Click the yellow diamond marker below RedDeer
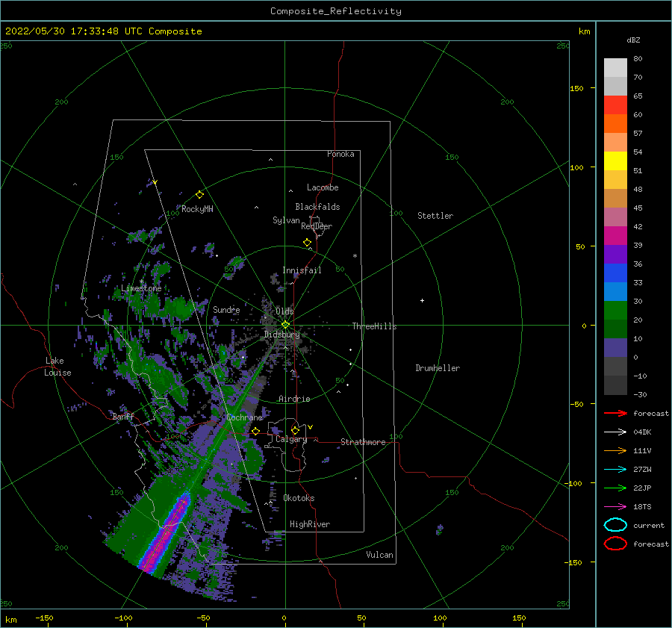Viewport: 672px width, 628px height. pos(308,243)
